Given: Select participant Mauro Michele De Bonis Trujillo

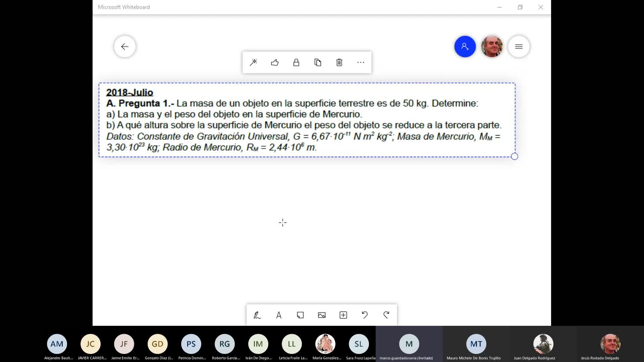Looking at the screenshot, I should pos(476,344).
